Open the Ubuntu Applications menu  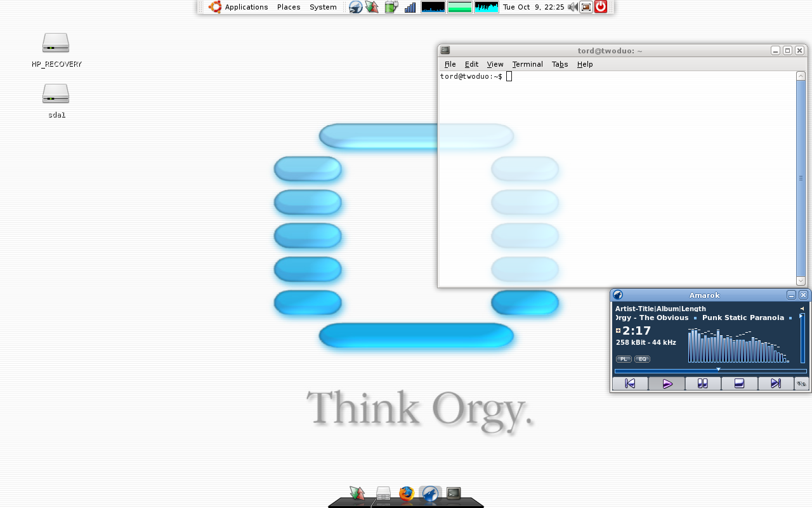tap(239, 7)
